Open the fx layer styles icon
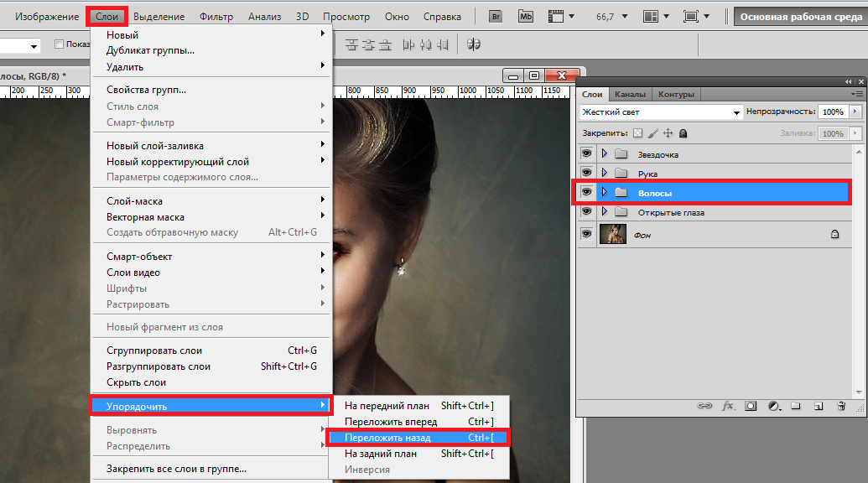This screenshot has height=483, width=868. click(728, 407)
